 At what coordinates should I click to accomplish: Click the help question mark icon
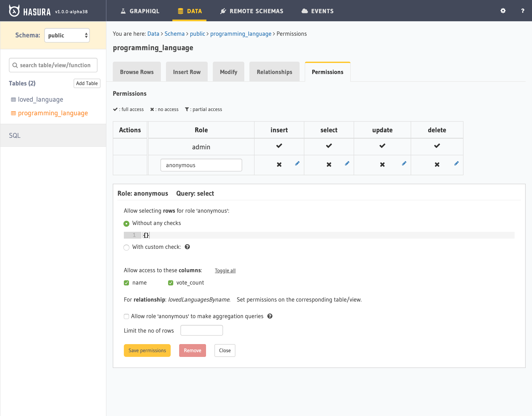(x=522, y=11)
